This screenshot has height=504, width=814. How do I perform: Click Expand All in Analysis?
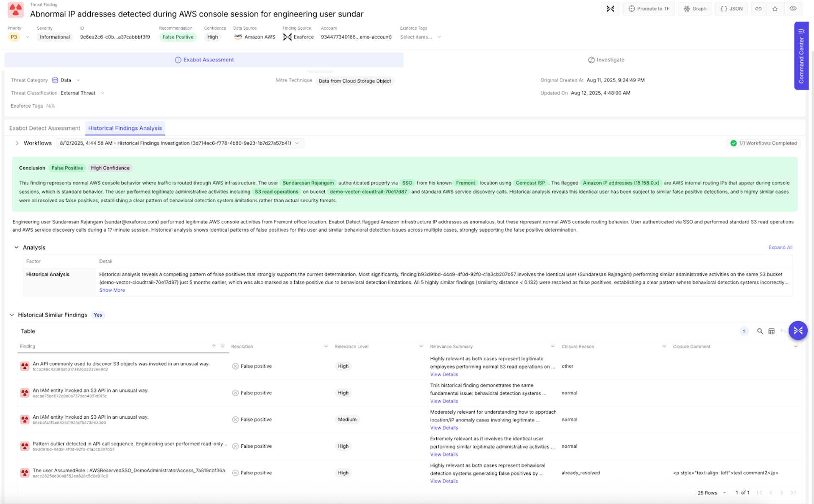tap(780, 248)
